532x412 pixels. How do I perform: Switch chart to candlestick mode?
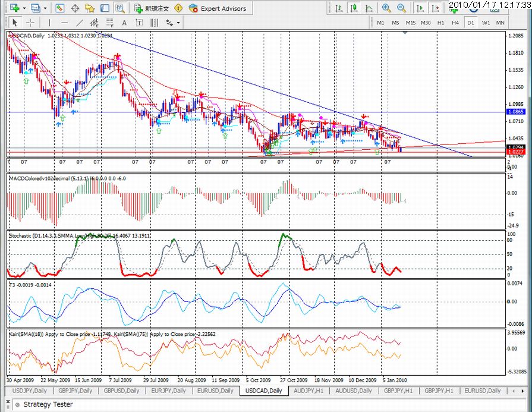click(353, 8)
